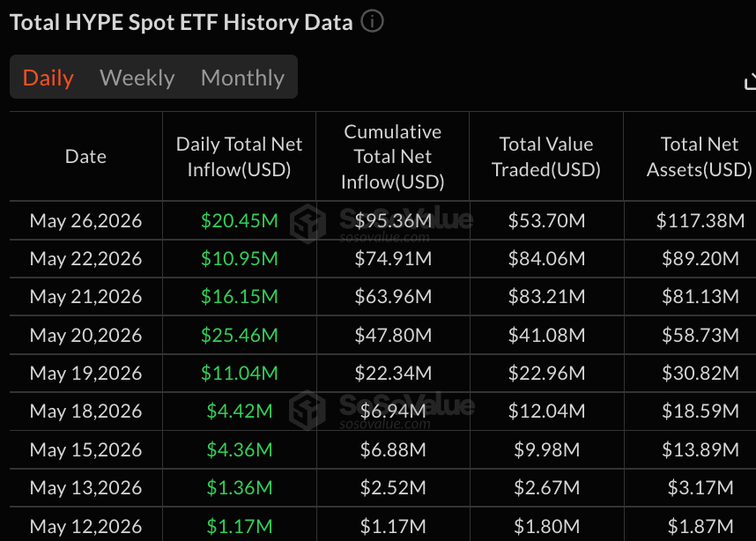Select Total Value Traded(USD) header
This screenshot has width=756, height=541.
tap(546, 157)
